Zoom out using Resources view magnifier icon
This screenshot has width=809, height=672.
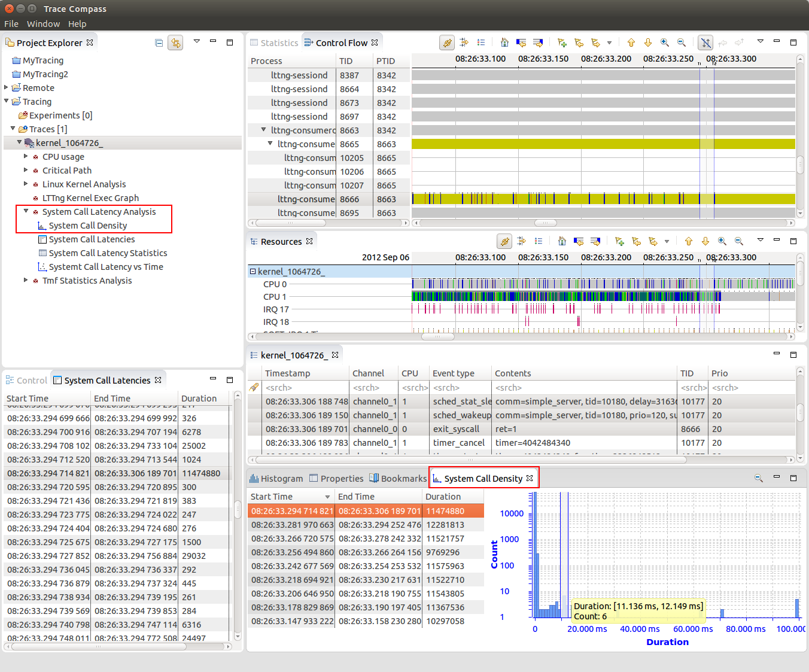point(739,241)
